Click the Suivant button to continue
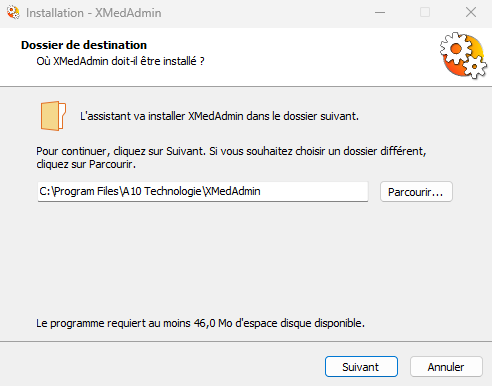The image size is (492, 386). [x=361, y=367]
